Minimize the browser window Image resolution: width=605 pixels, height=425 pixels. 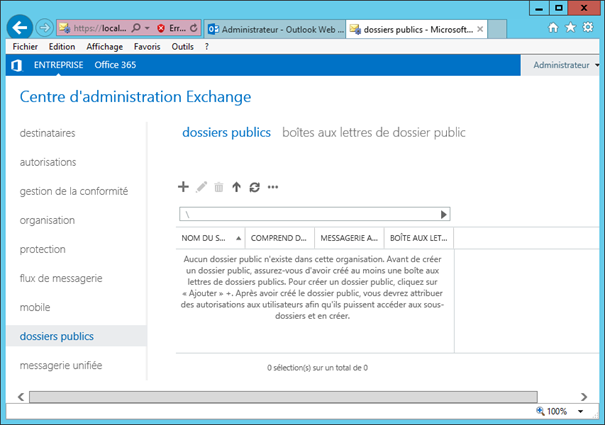tap(539, 8)
